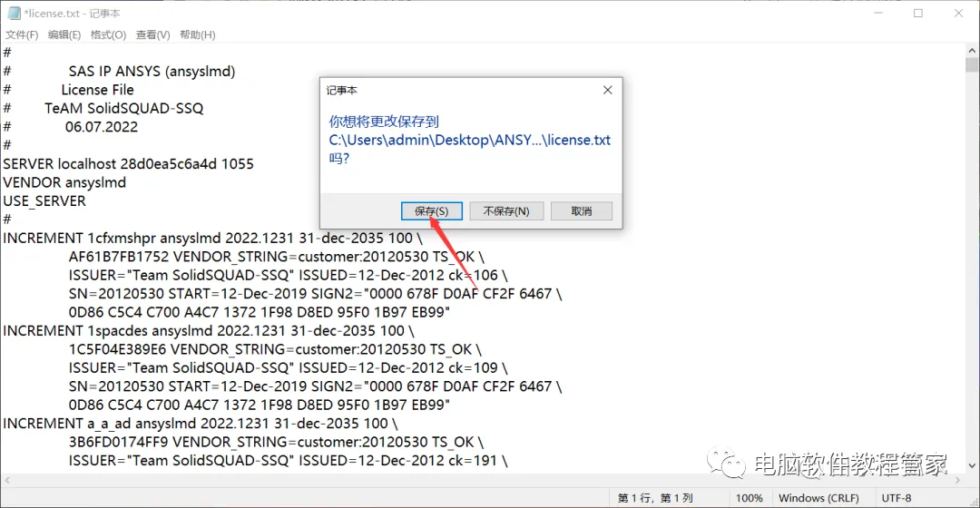Viewport: 980px width, 508px height.
Task: Click the line containing "ck=191"
Action: [289, 461]
